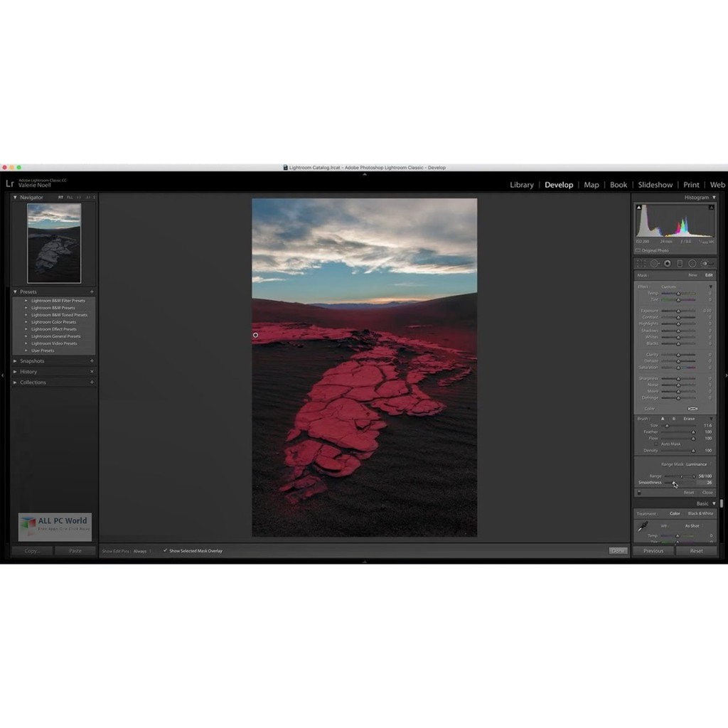Screen dimensions: 728x728
Task: Select the Crop Overlay tool
Action: coord(641,263)
